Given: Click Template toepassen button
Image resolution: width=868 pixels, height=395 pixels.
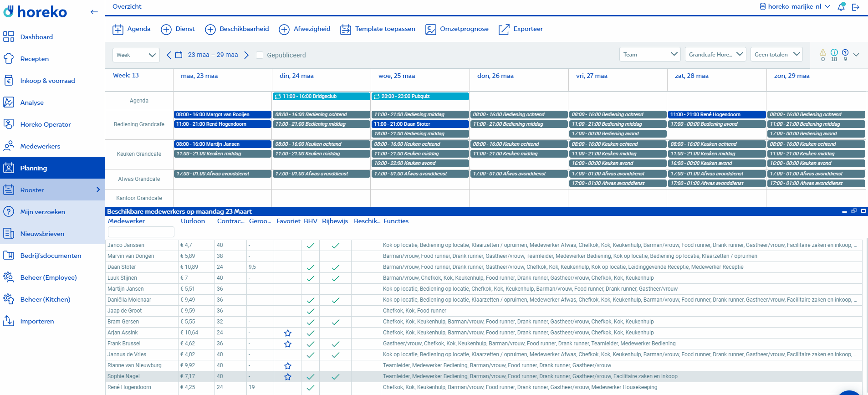Looking at the screenshot, I should point(378,29).
